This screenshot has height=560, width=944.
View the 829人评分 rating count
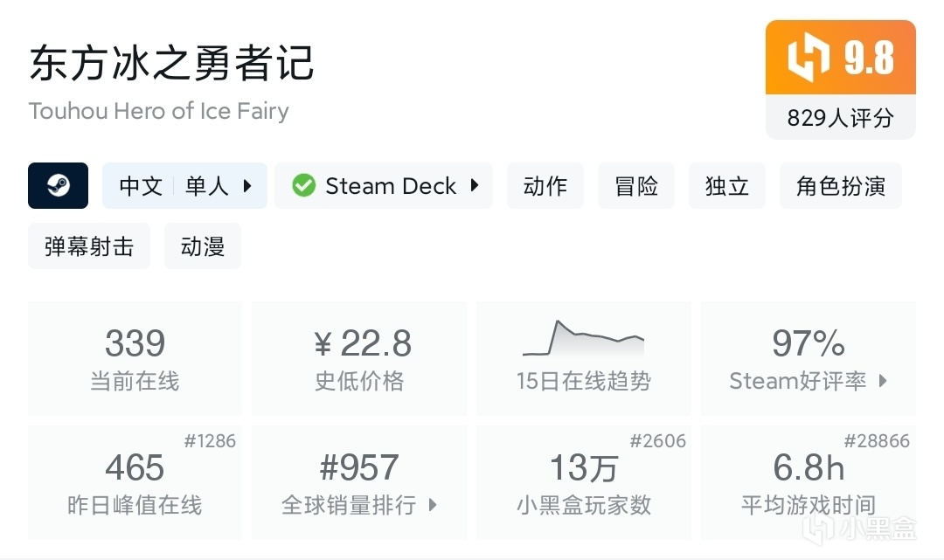tap(840, 118)
